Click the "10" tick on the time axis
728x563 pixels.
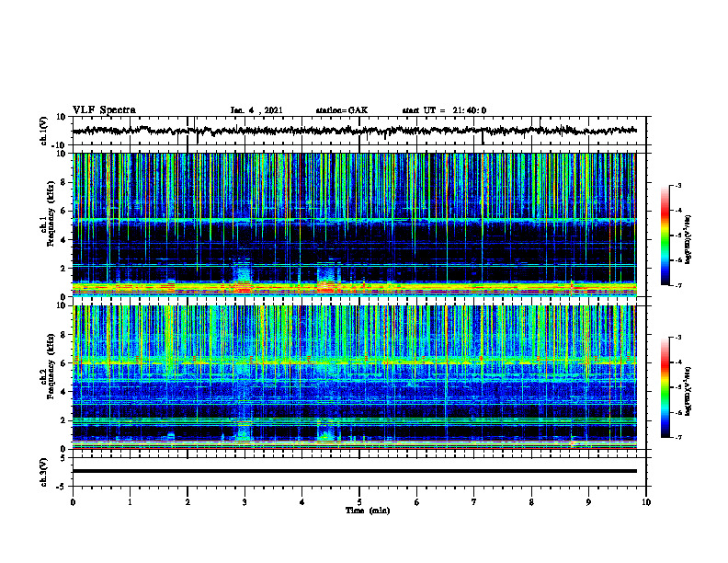point(646,502)
